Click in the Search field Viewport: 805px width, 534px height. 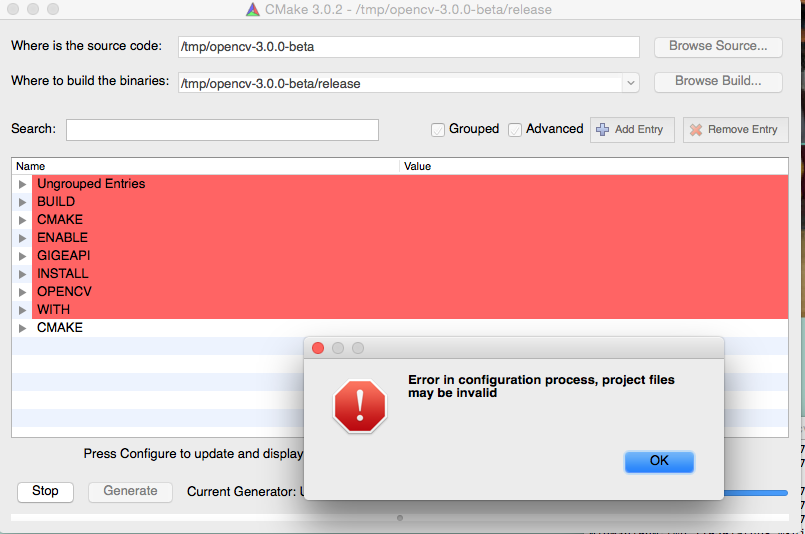[x=222, y=130]
